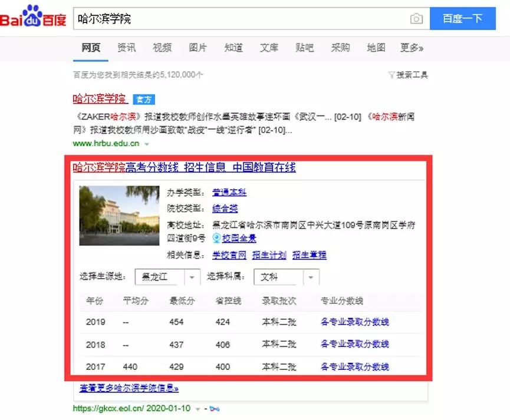Click the 专业分数线 column header
This screenshot has height=420, width=510.
tap(342, 300)
